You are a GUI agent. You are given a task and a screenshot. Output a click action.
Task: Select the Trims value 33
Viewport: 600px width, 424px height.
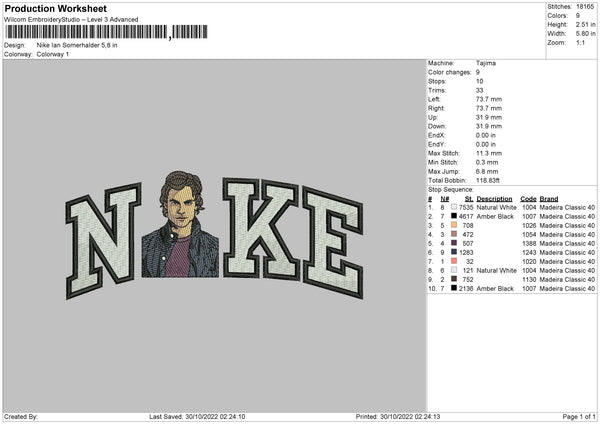pos(479,90)
